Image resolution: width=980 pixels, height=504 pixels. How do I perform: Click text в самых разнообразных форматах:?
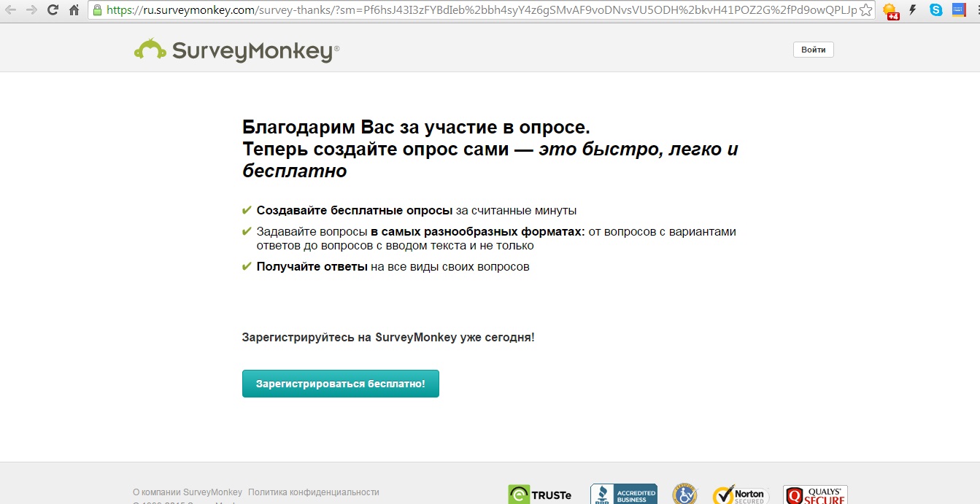tap(478, 231)
